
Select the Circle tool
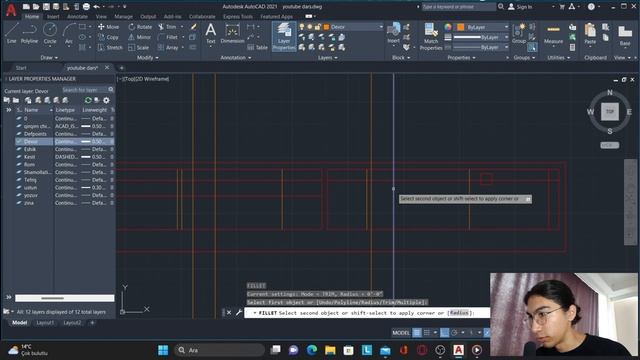tap(50, 33)
